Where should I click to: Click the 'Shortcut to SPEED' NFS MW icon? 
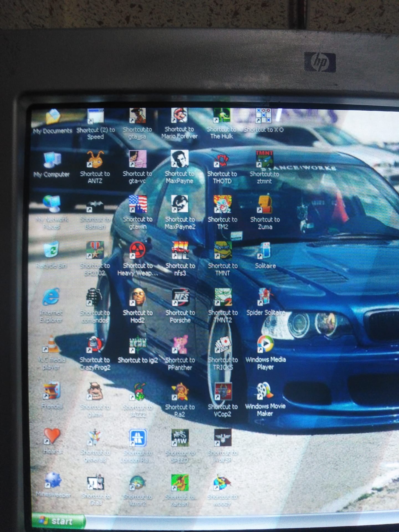tap(180, 438)
